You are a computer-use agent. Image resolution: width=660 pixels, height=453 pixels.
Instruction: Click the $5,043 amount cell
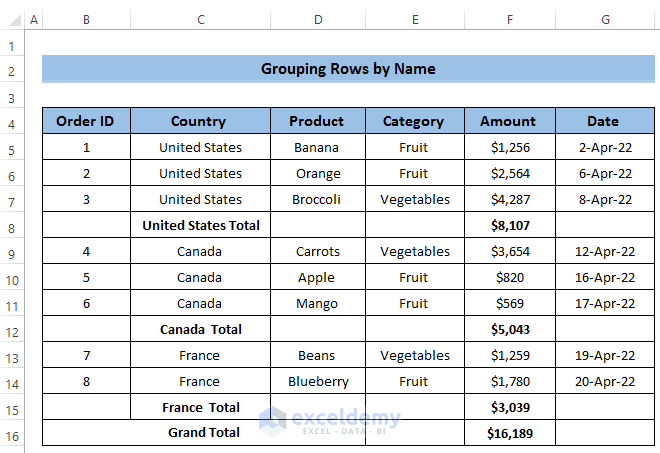click(x=510, y=329)
